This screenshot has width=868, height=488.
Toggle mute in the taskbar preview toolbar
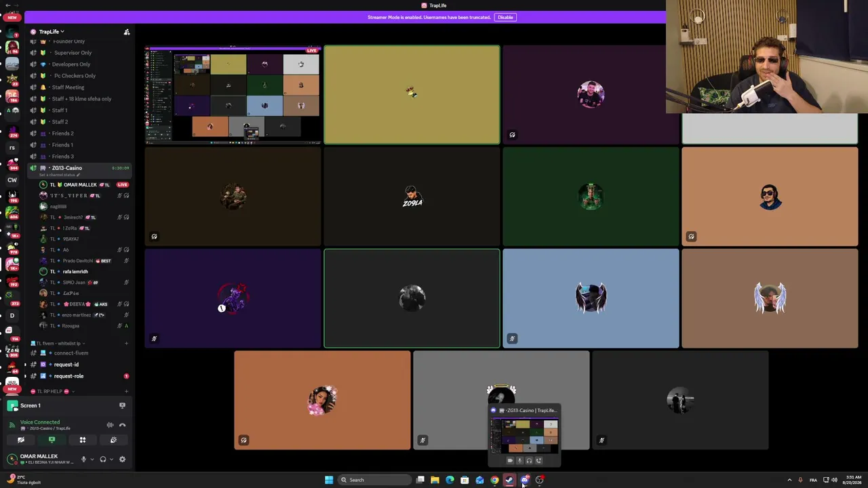(520, 461)
